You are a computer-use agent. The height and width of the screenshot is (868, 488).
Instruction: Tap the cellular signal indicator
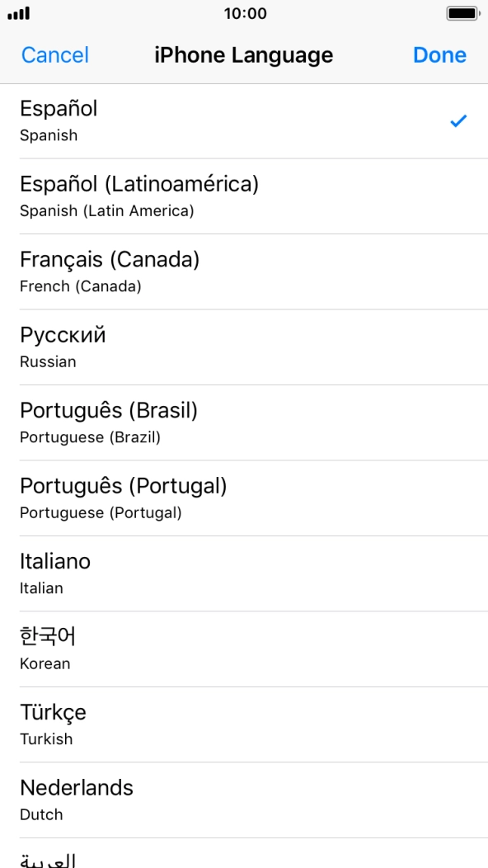(x=19, y=13)
